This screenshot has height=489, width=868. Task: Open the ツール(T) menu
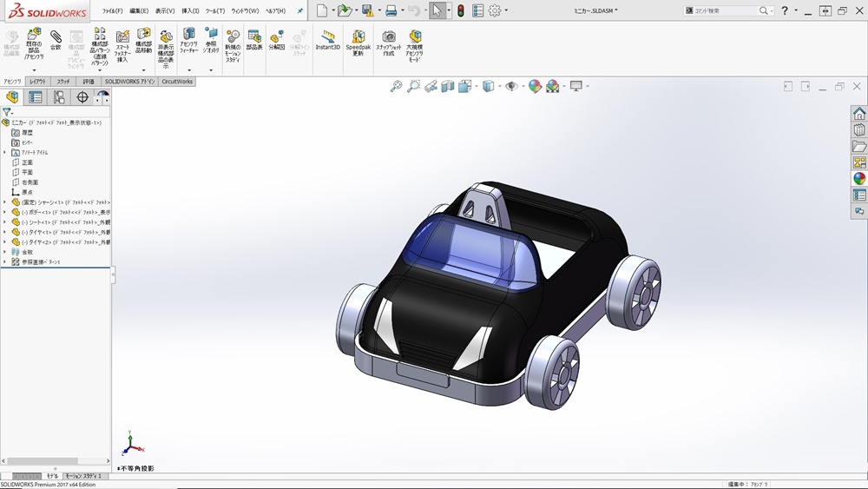214,11
